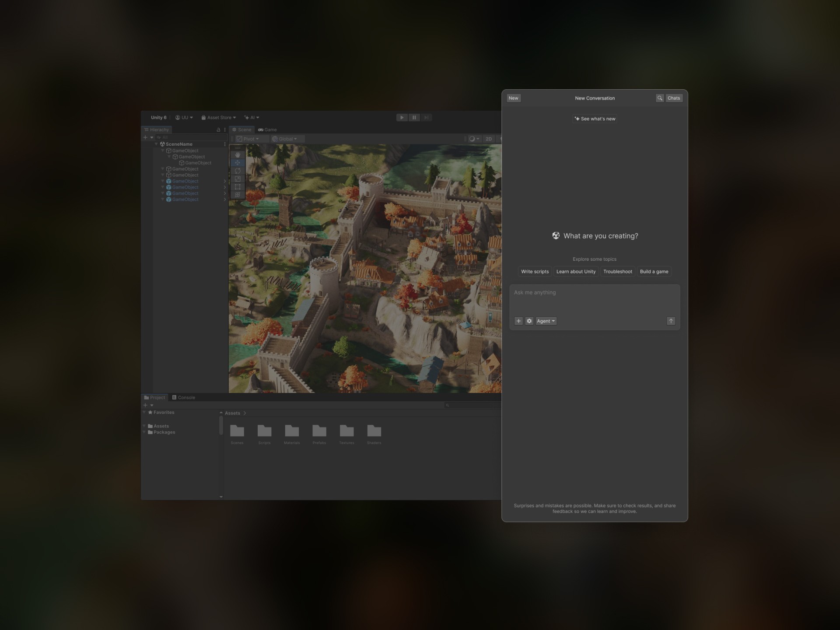The width and height of the screenshot is (840, 630).
Task: Collapse the SceneName tree item
Action: pos(156,144)
